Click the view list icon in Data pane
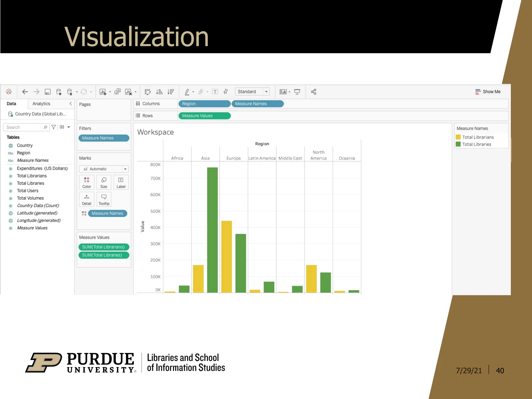Screen dimensions: 532x399 coord(62,127)
